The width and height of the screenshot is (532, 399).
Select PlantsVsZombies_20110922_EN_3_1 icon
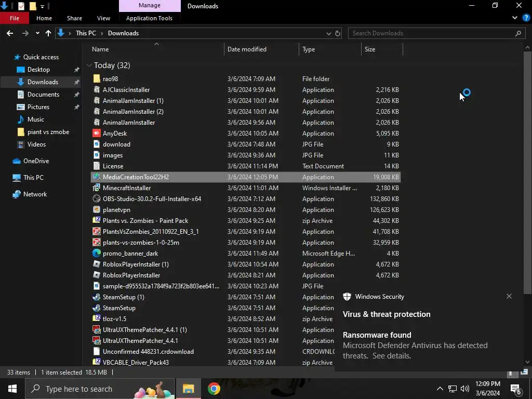(97, 231)
